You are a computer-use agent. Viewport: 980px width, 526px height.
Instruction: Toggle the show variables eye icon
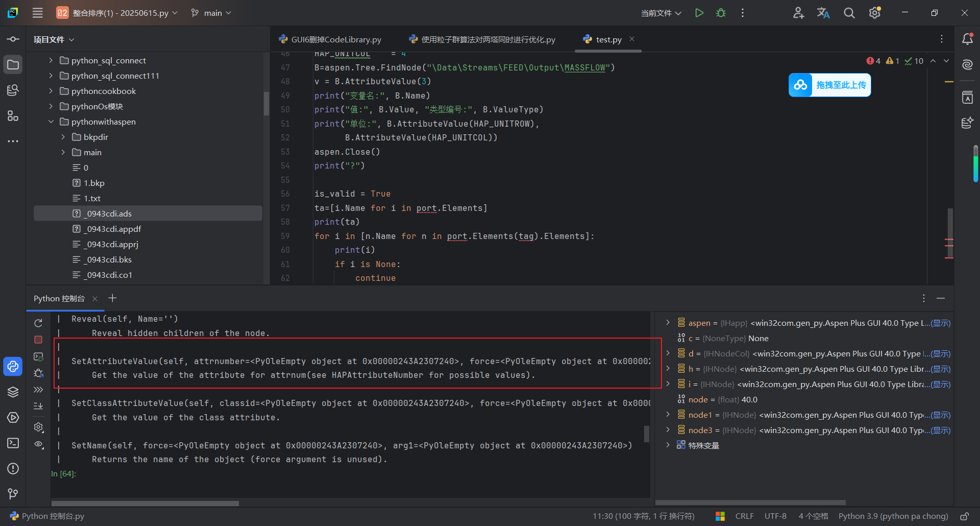(38, 444)
